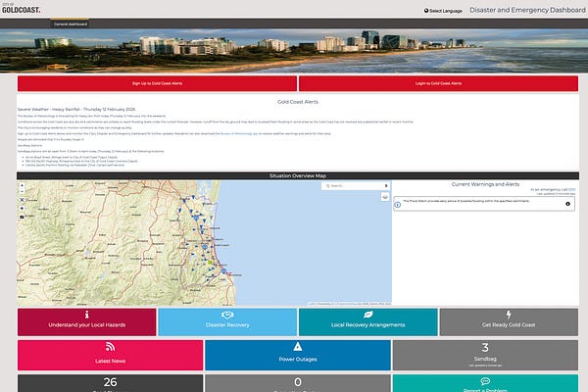Click Sign Up to Gold Coast Alerts
588x392 pixels.
point(157,83)
